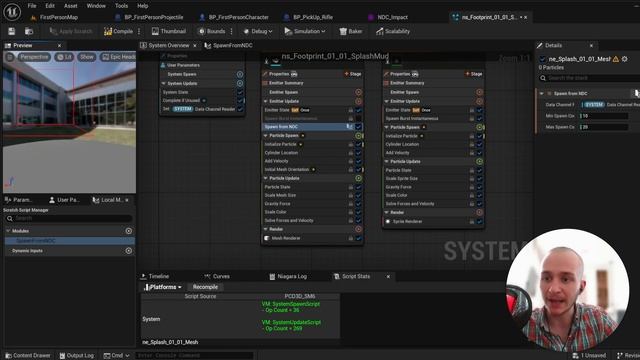Click the Thumbnail toolbar button

point(169,31)
